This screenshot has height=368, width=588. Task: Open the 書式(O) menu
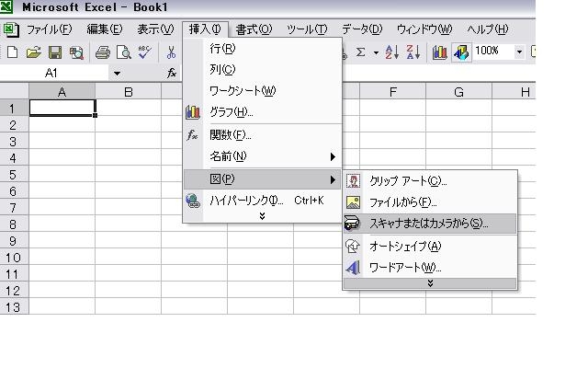click(x=254, y=29)
